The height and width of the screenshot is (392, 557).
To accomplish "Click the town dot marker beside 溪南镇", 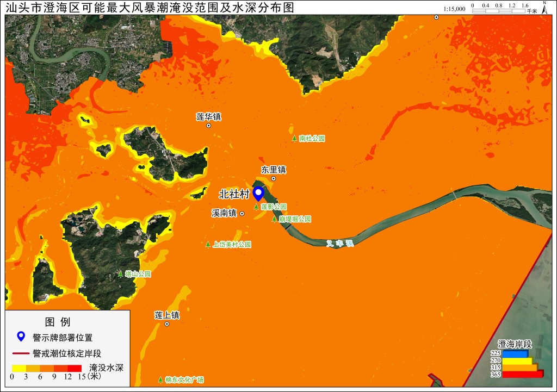I will [x=242, y=214].
